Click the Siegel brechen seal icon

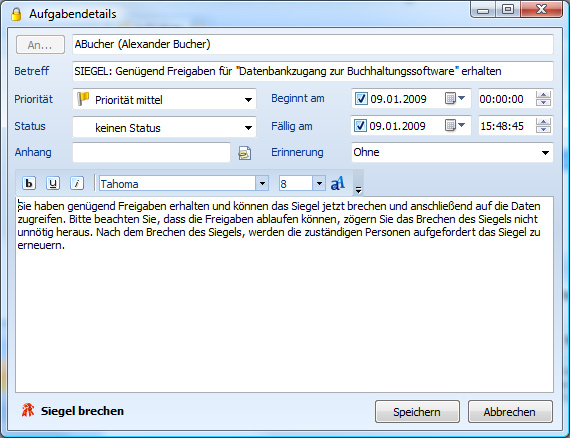[x=28, y=410]
